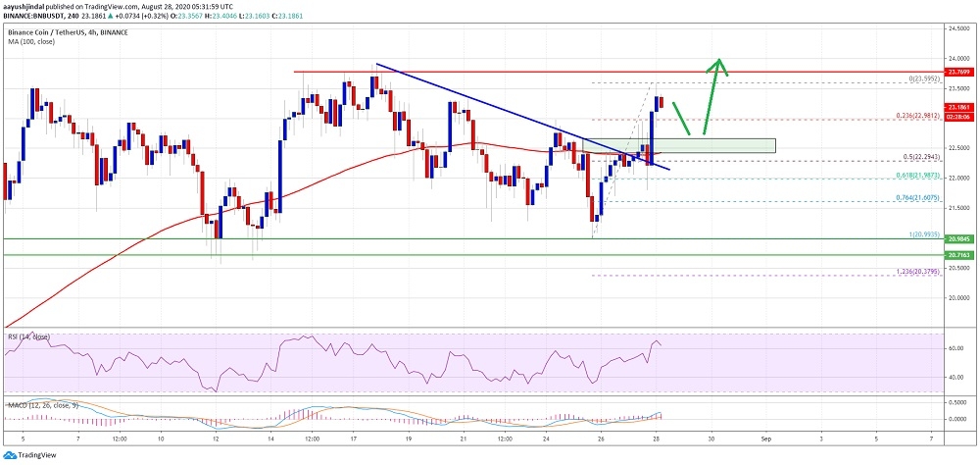This screenshot has width=980, height=465.
Task: Click the 20.0000 price axis value
Action: coord(958,298)
